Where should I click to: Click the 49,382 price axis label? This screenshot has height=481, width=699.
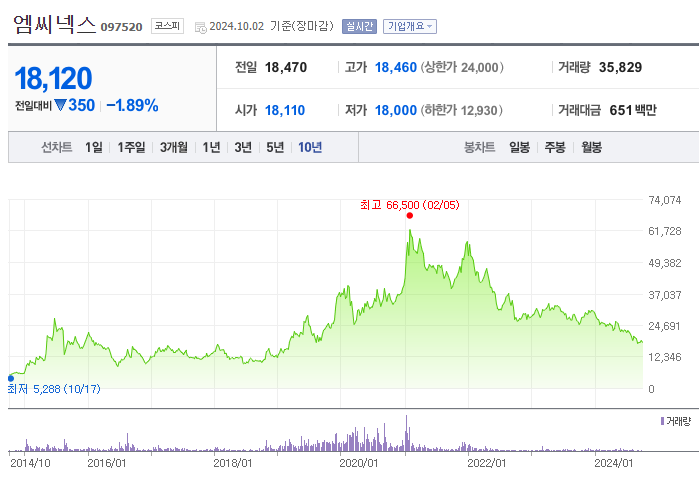coord(665,263)
